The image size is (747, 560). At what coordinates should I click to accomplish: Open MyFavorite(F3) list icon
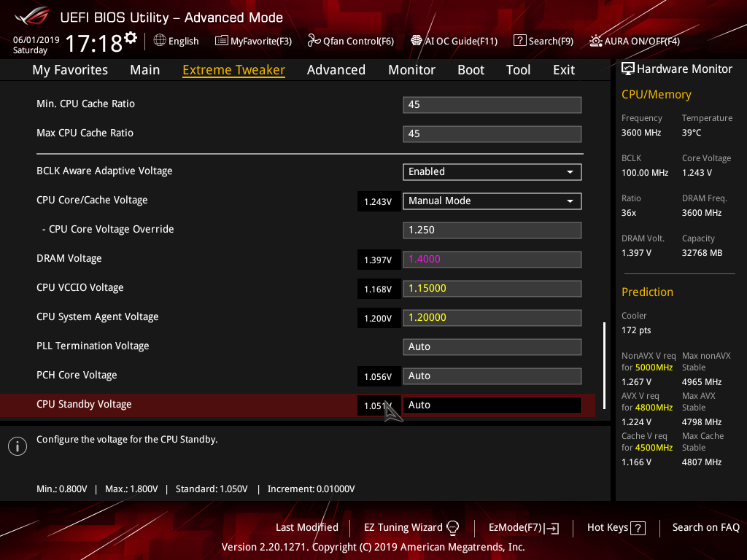222,41
